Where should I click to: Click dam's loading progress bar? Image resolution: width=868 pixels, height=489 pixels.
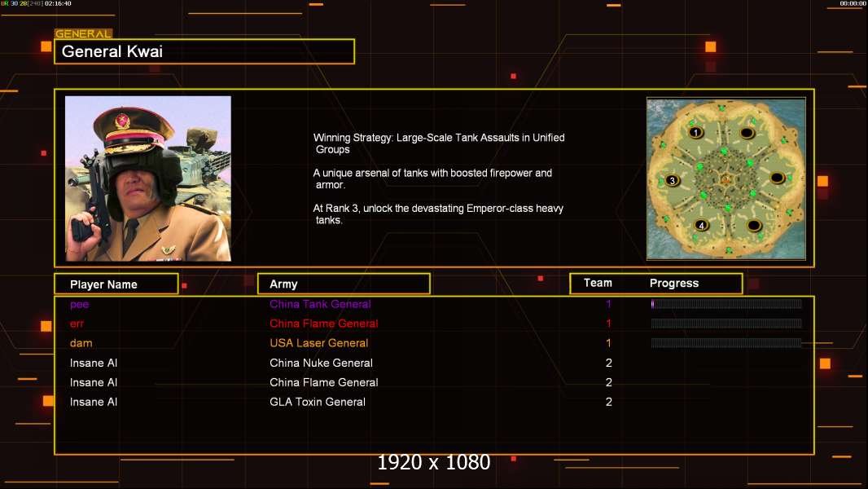(726, 343)
